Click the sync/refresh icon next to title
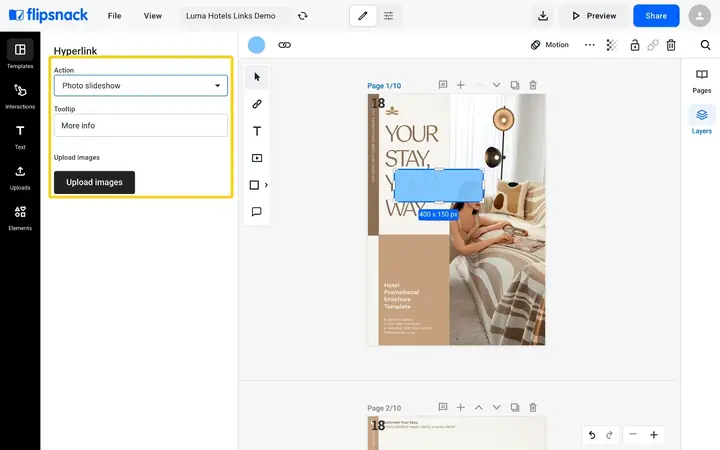The image size is (720, 450). click(302, 16)
